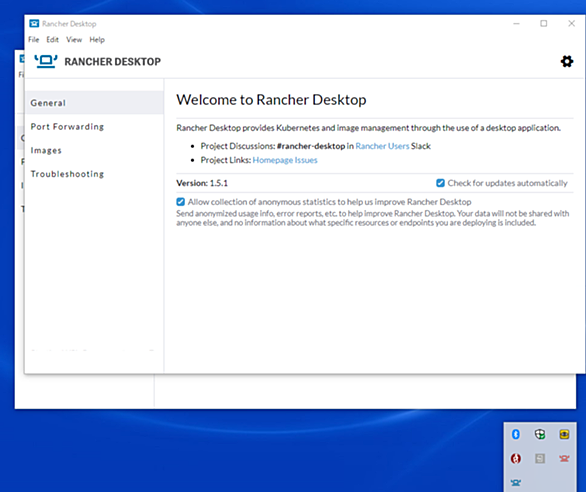Disable Check for updates automatically checkbox
Viewport: 586px width, 492px height.
click(x=440, y=183)
